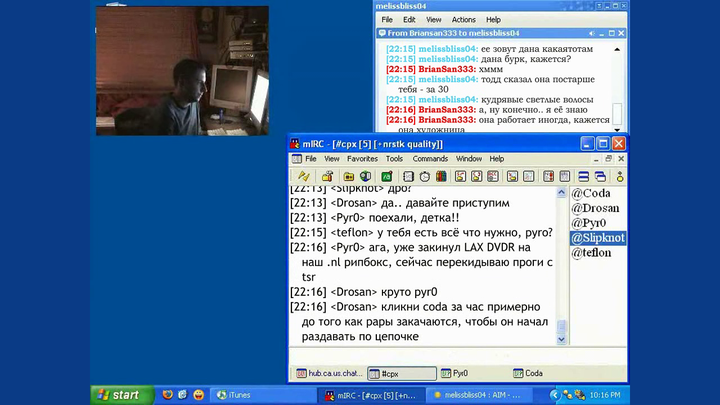Click the webcam video thumbnail

click(182, 71)
